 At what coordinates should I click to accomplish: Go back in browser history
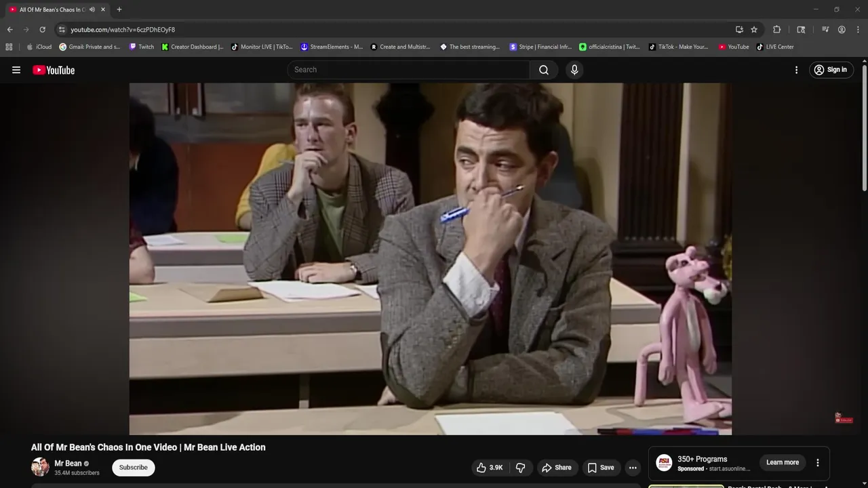pos(9,30)
